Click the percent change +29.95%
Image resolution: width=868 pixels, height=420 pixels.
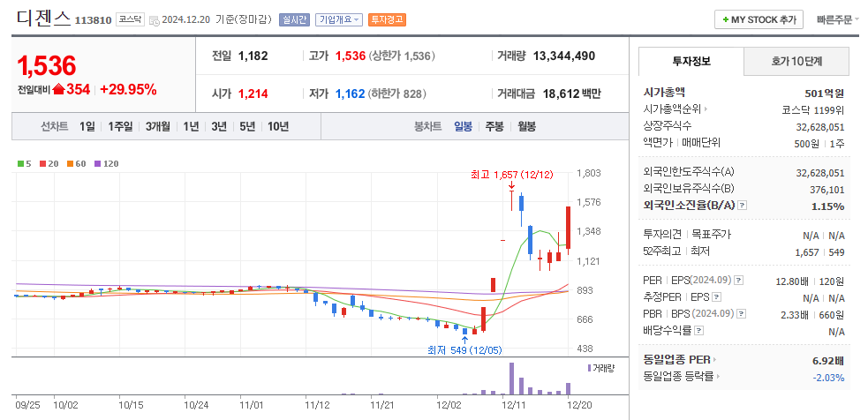tap(128, 90)
